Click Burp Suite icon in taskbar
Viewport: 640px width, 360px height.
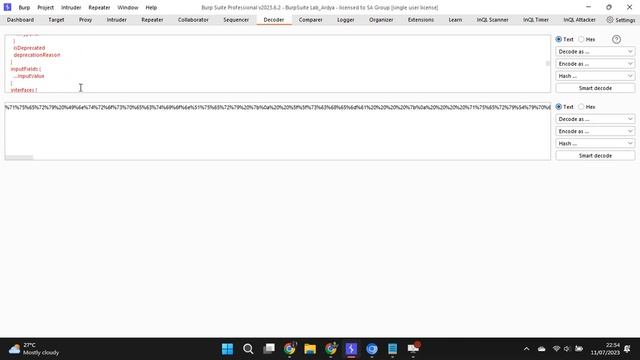coord(351,349)
